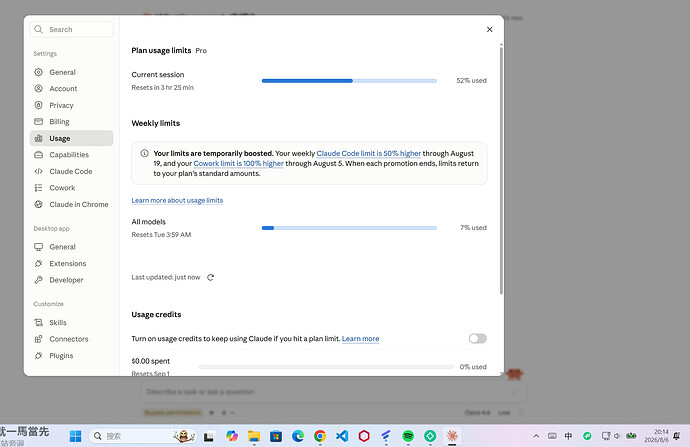Show hidden system tray icons
The width and height of the screenshot is (690, 447).
click(536, 436)
